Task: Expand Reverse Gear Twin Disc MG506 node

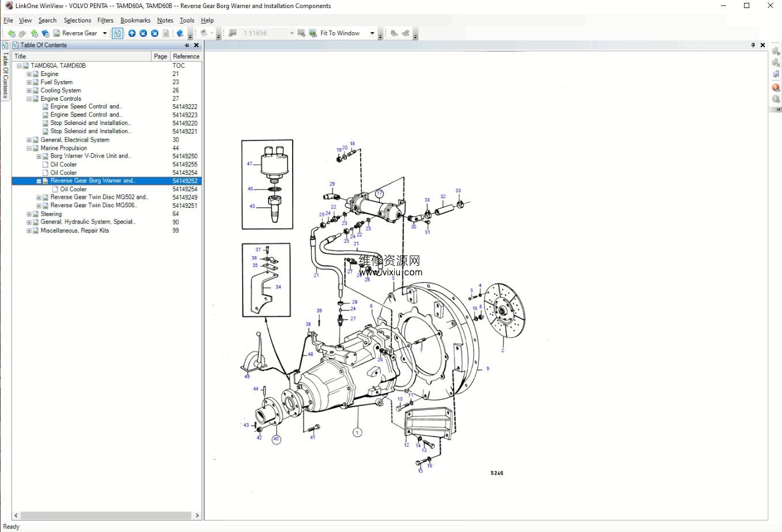Action: click(x=39, y=206)
